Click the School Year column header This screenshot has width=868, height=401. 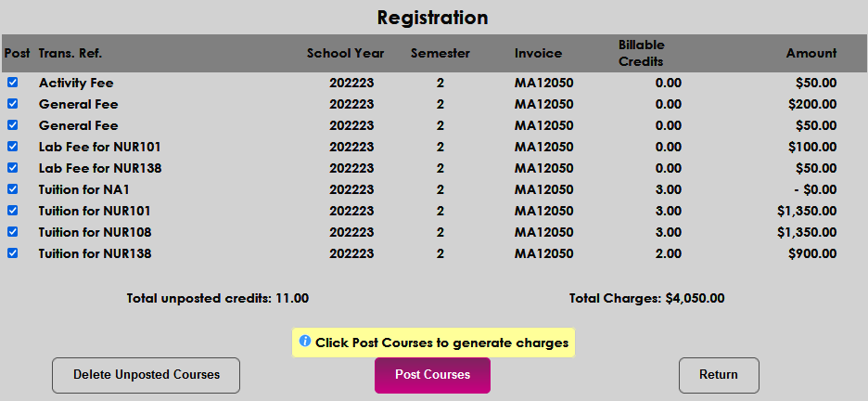click(345, 54)
